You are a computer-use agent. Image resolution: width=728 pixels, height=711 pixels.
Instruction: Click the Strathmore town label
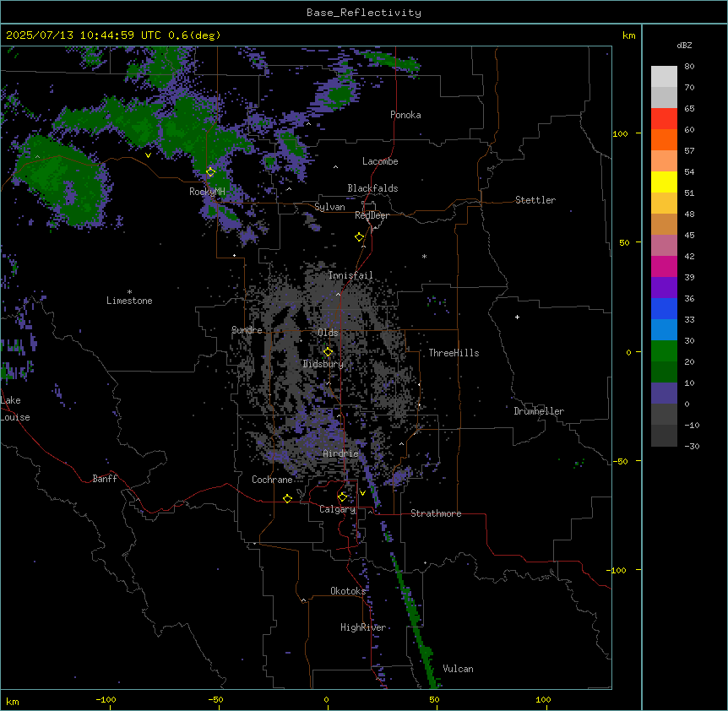coord(436,513)
